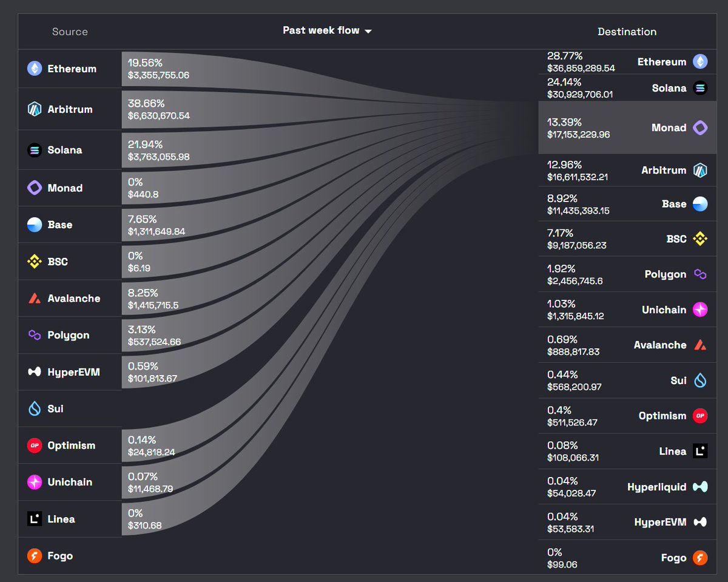Click the Polygon icon in Destination column
Viewport: 728px width, 582px height.
coord(700,274)
